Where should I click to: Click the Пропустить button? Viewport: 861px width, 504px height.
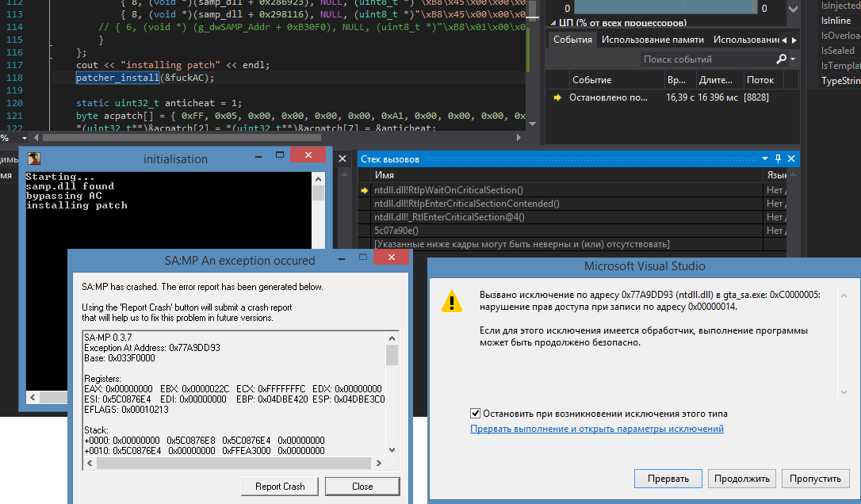click(x=816, y=479)
